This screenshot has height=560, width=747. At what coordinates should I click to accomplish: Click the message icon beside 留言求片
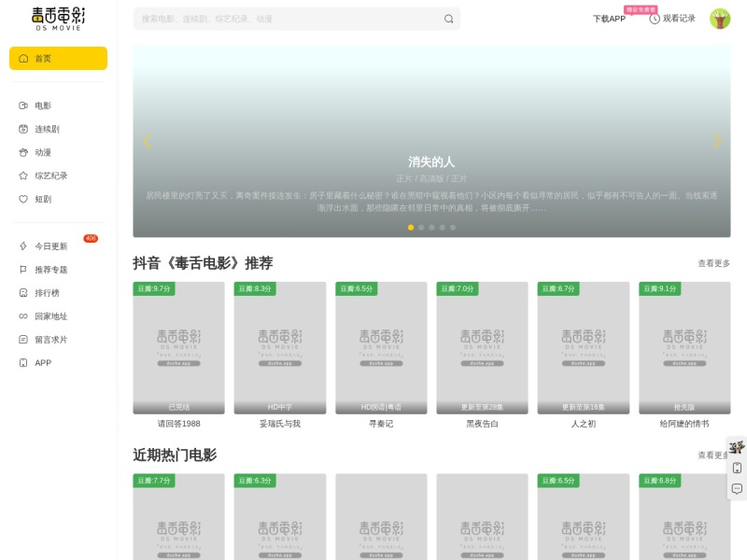tap(23, 339)
